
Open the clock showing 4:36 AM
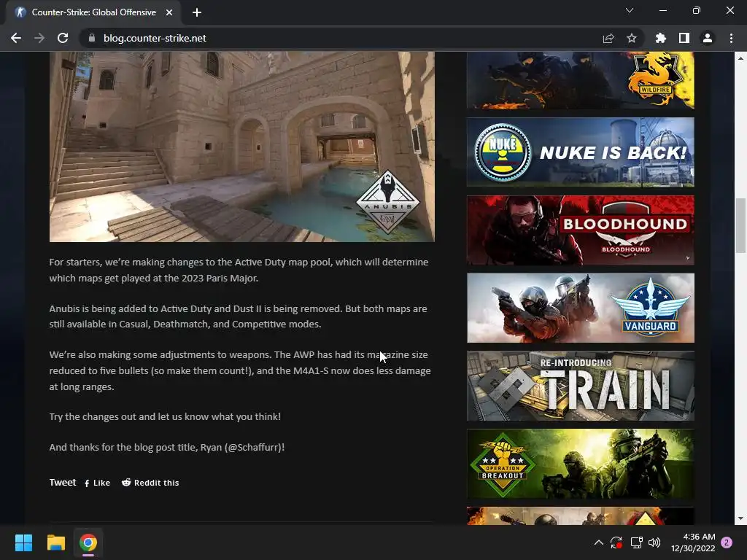[693, 542]
